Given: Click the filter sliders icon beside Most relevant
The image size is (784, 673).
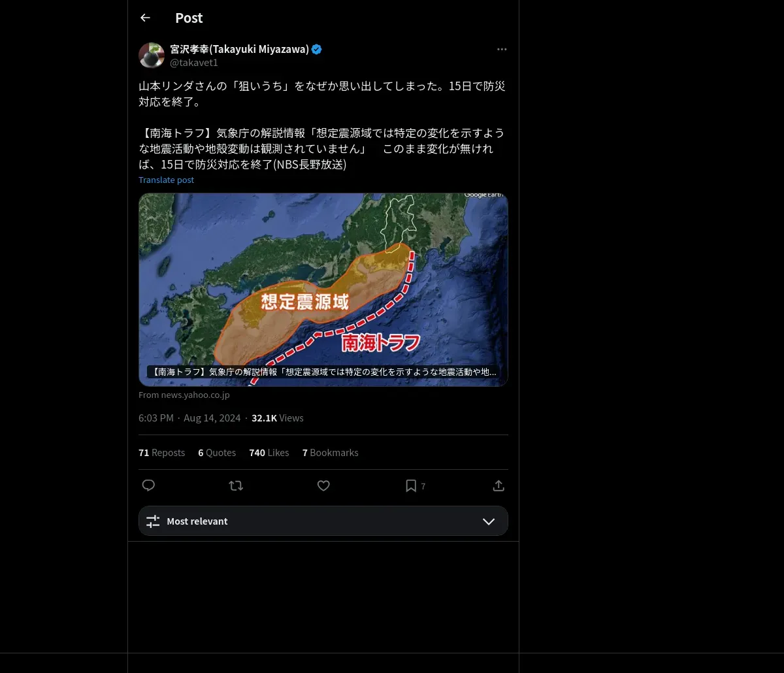Looking at the screenshot, I should click(x=153, y=521).
